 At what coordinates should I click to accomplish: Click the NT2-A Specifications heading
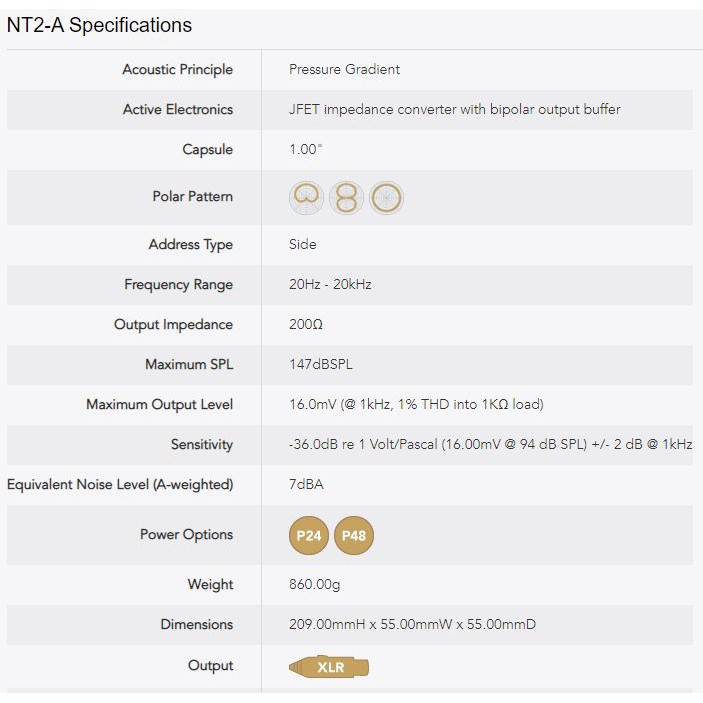(x=99, y=25)
